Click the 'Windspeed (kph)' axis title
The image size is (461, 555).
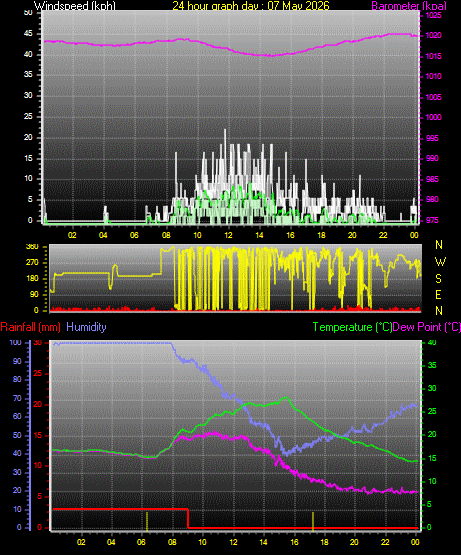[74, 5]
